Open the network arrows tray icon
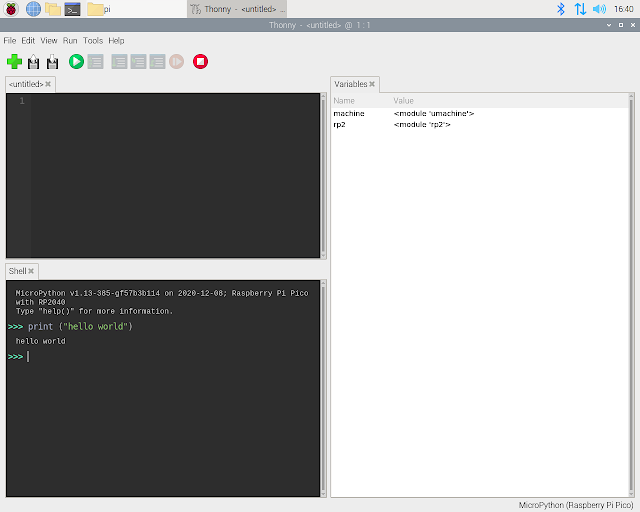Screen dimensions: 640x512 580,9
